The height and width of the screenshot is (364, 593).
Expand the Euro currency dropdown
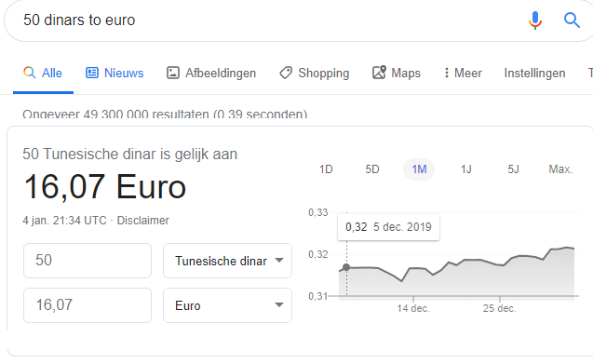(227, 305)
